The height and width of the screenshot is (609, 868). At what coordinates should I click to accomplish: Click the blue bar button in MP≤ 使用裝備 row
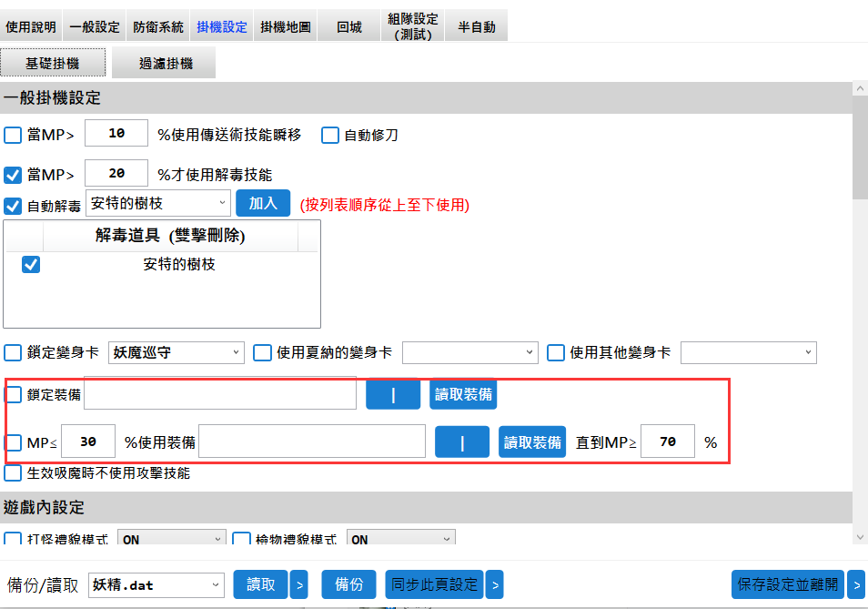coord(461,442)
